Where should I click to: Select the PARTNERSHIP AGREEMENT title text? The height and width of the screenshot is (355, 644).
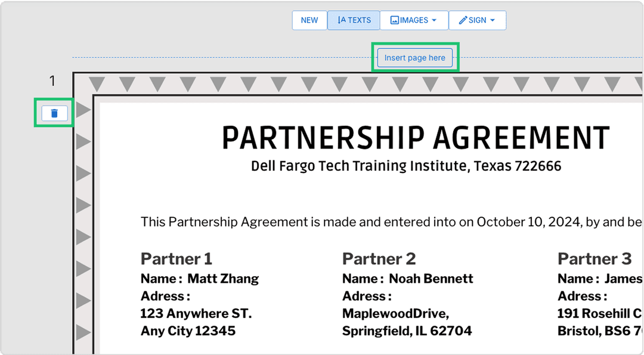[x=416, y=138]
